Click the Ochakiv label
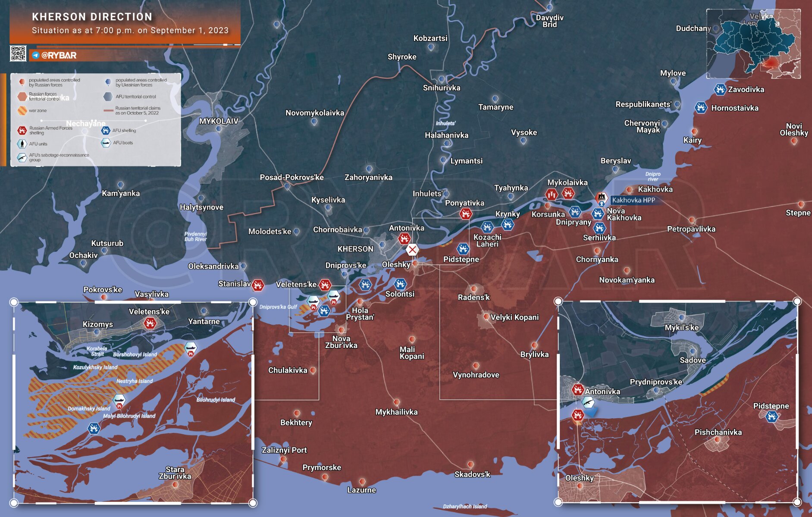812x517 pixels. point(83,255)
